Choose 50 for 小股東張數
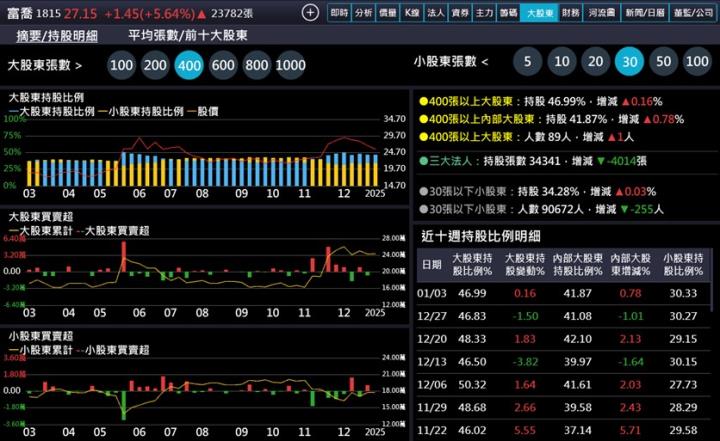720x441 pixels. (664, 62)
